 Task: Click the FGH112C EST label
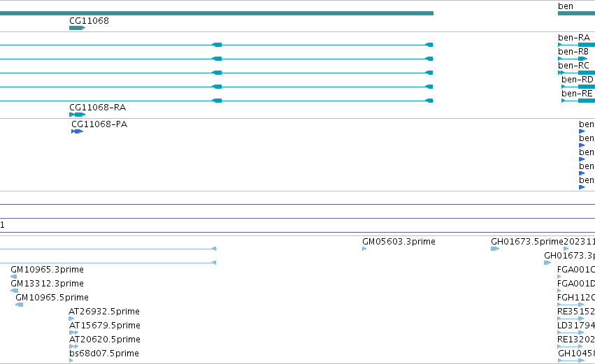click(x=576, y=298)
